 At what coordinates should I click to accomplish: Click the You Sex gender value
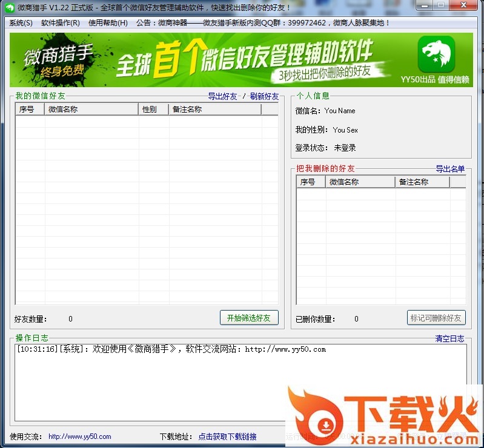(x=345, y=130)
